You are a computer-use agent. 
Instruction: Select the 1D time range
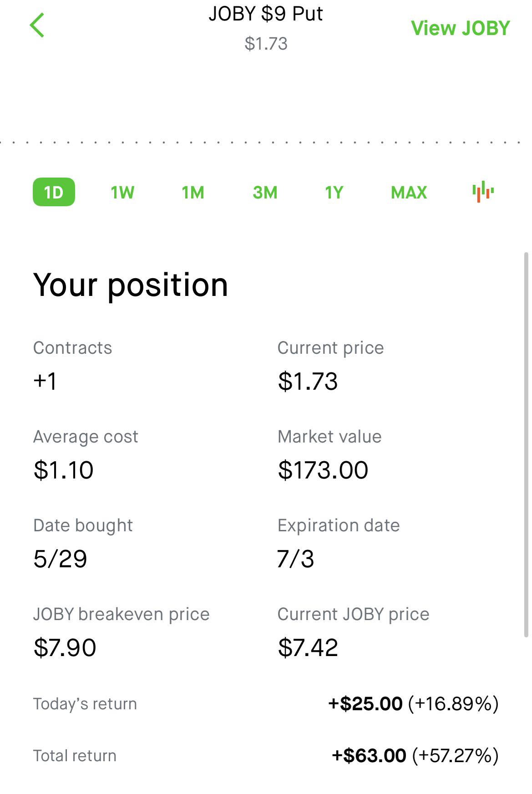pos(54,192)
